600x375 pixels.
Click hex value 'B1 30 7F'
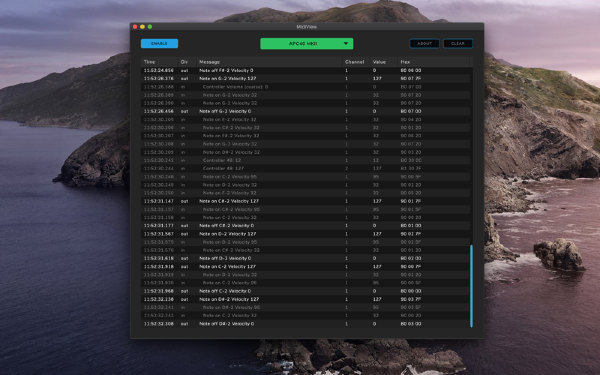point(411,168)
